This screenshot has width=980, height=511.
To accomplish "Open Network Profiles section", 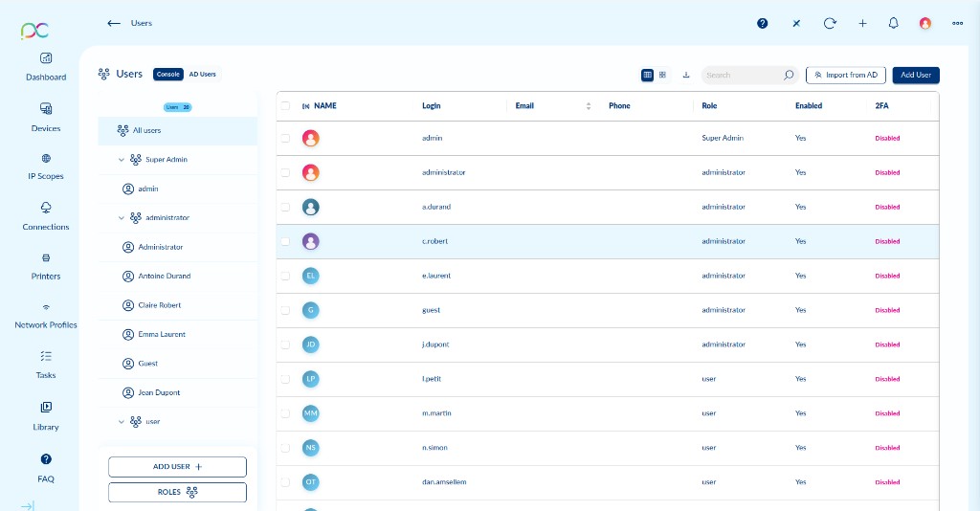I will [46, 316].
